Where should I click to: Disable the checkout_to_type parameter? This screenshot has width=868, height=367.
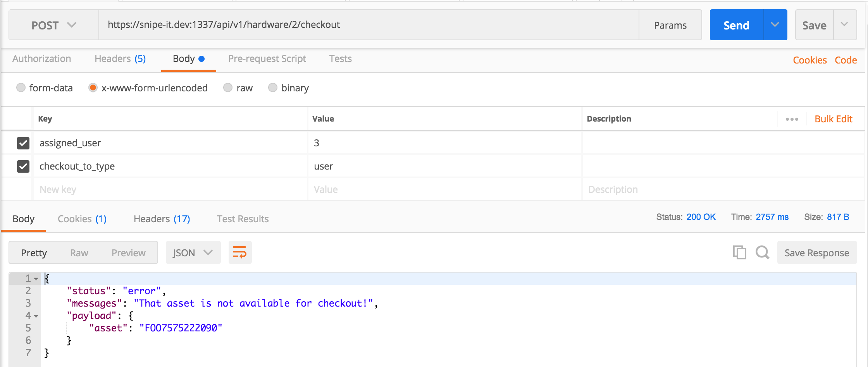(23, 166)
